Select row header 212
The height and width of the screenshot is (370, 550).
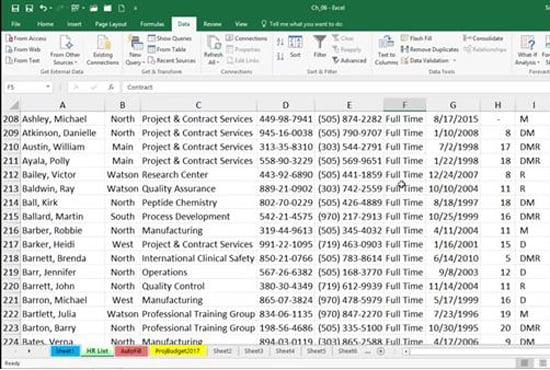pos(11,175)
